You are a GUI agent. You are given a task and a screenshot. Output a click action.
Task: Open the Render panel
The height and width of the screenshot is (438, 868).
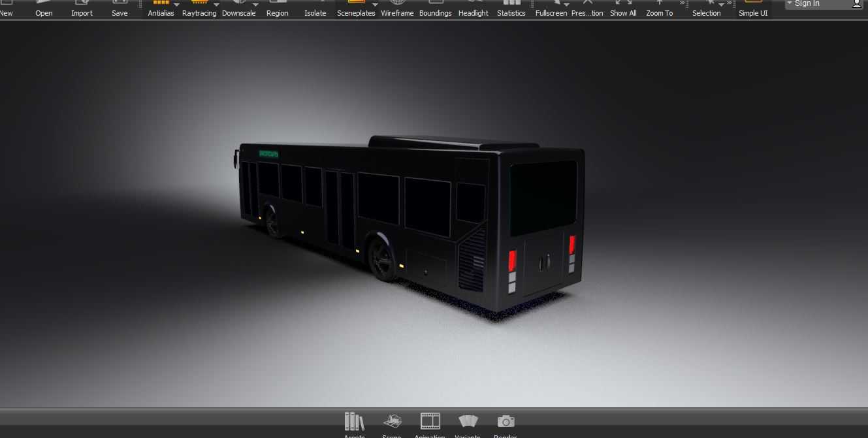coord(506,425)
